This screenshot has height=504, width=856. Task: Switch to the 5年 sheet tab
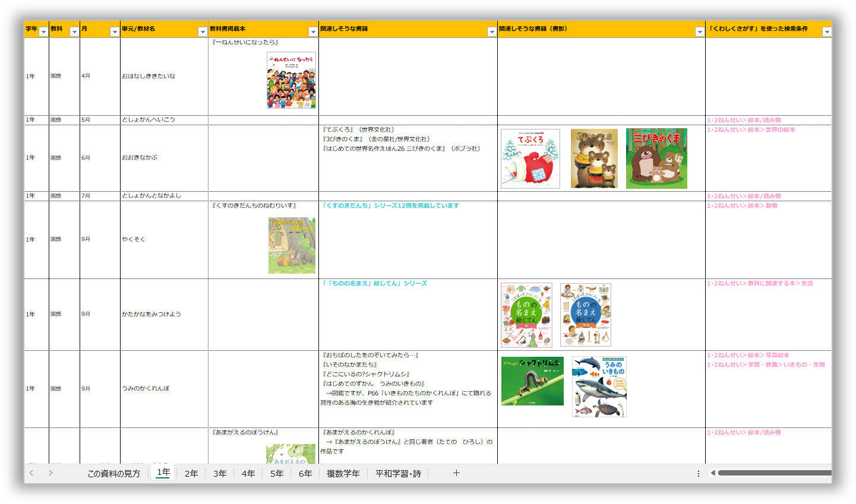[x=277, y=474]
